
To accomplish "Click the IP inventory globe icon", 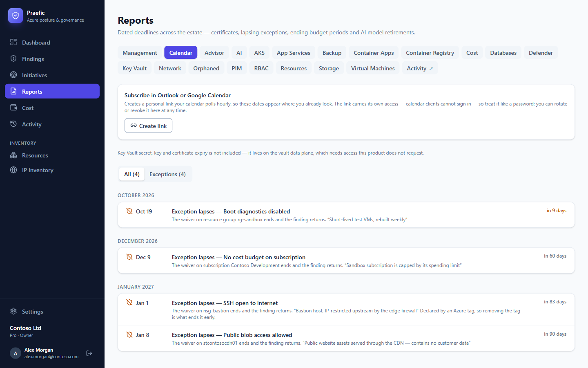I will click(x=13, y=170).
